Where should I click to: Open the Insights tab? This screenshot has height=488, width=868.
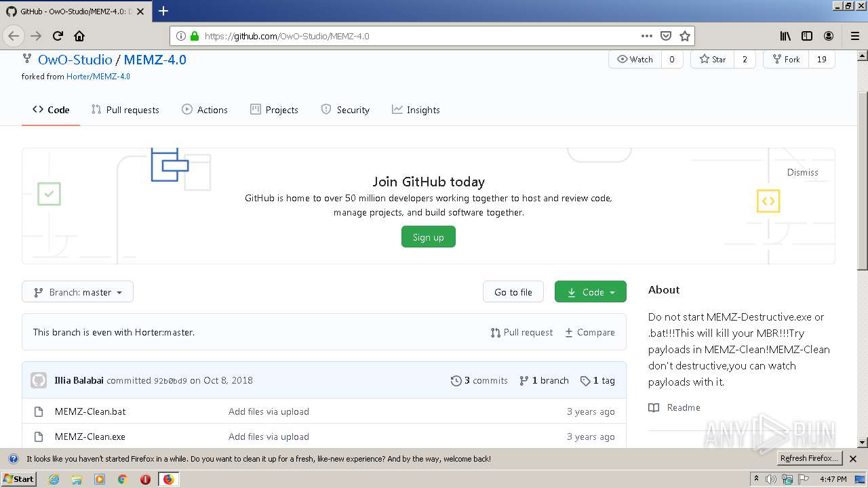coord(416,110)
